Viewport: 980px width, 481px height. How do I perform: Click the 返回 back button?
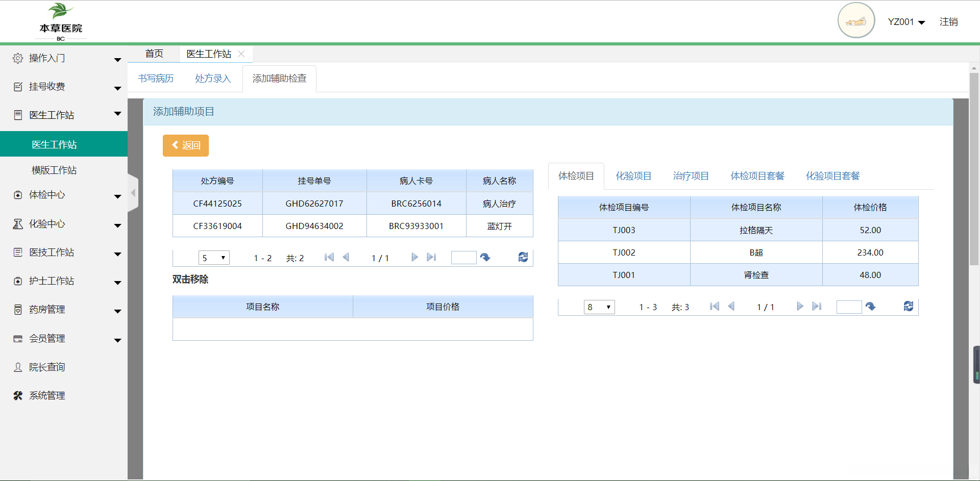(185, 145)
